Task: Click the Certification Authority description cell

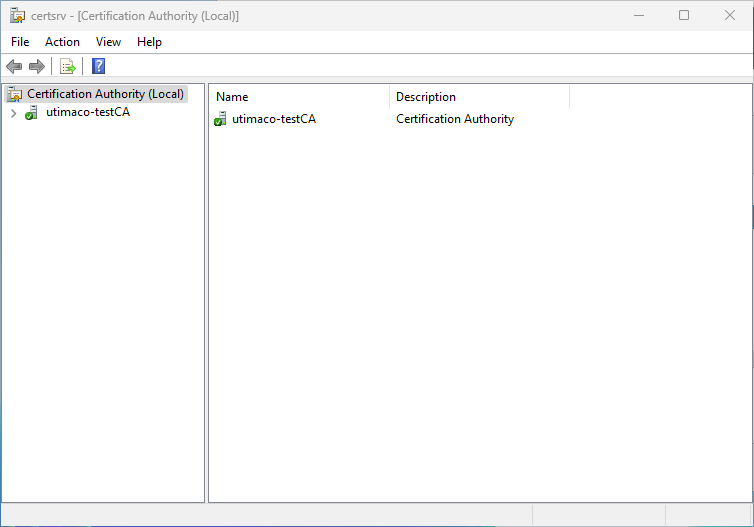Action: click(x=455, y=119)
